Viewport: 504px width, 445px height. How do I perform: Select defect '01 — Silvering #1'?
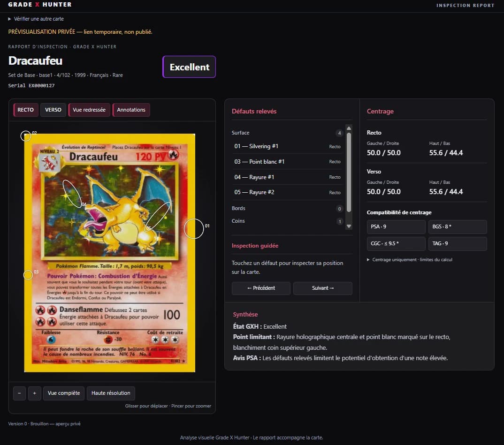pos(287,146)
